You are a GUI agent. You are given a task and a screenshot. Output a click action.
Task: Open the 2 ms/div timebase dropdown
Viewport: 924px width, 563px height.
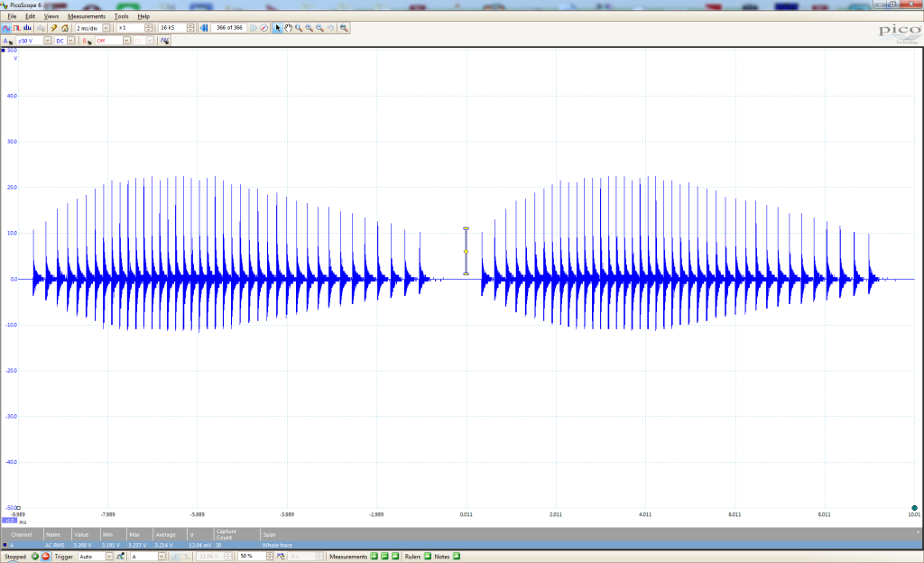tap(106, 28)
